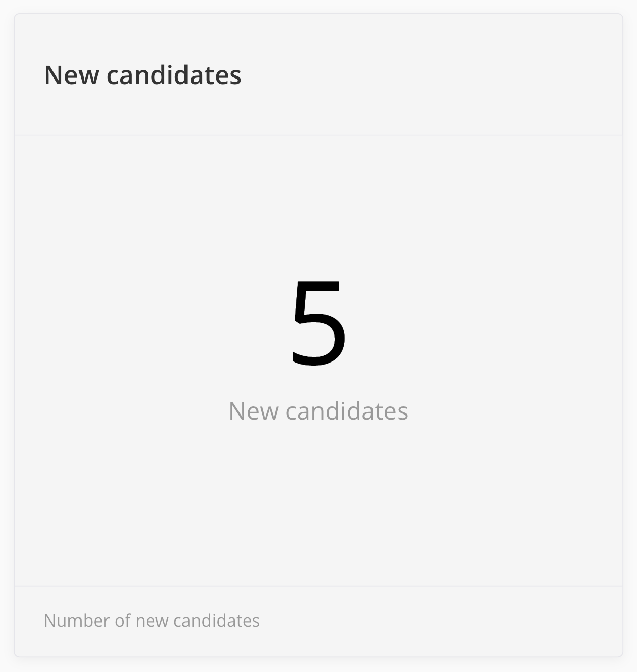Click the gray "New candidates" label under 5

pyautogui.click(x=318, y=411)
